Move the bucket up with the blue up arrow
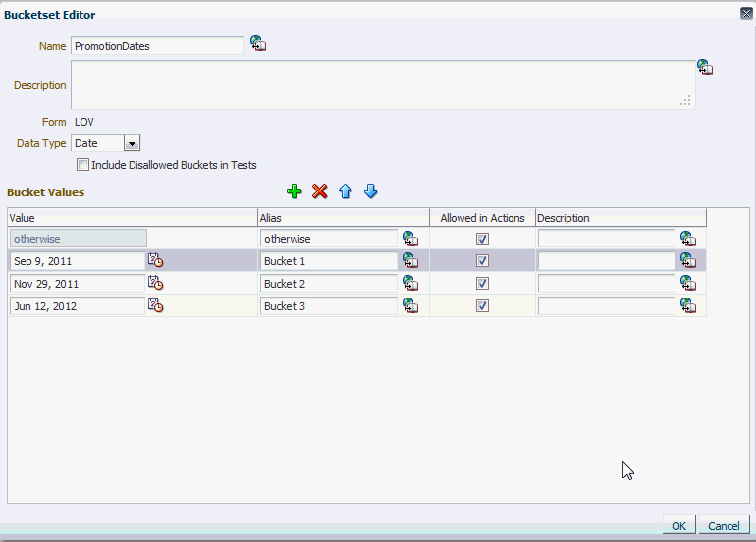The width and height of the screenshot is (756, 542). pyautogui.click(x=346, y=191)
